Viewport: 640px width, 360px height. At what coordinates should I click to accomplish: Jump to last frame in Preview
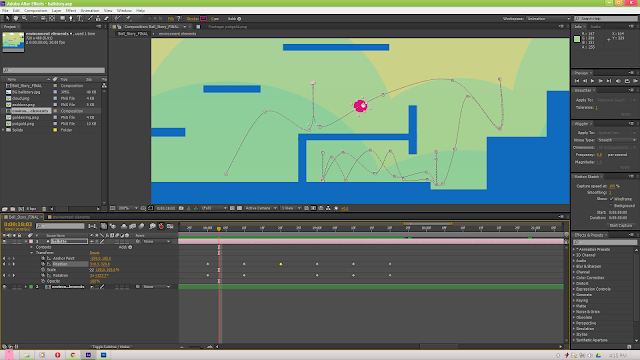click(x=609, y=81)
